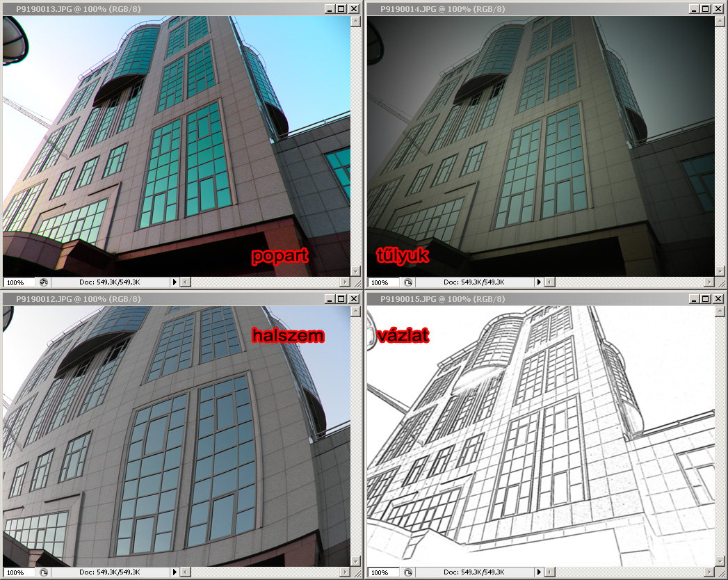The image size is (728, 580).
Task: Click scroll-down arrow in P9190012.JPG window
Action: pyautogui.click(x=355, y=561)
